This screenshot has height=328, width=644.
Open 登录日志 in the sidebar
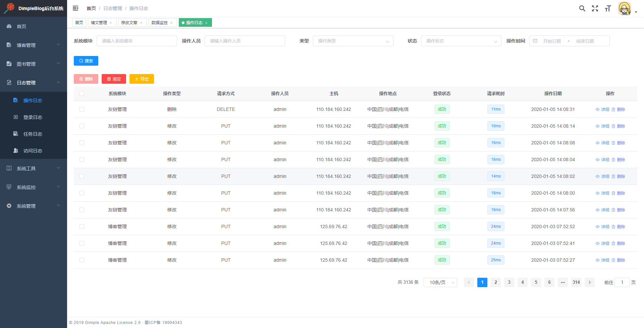(34, 117)
